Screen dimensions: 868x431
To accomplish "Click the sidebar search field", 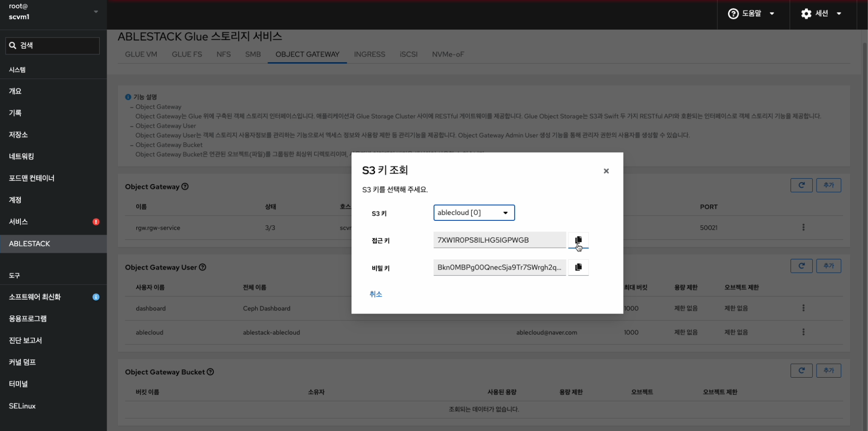I will [52, 45].
